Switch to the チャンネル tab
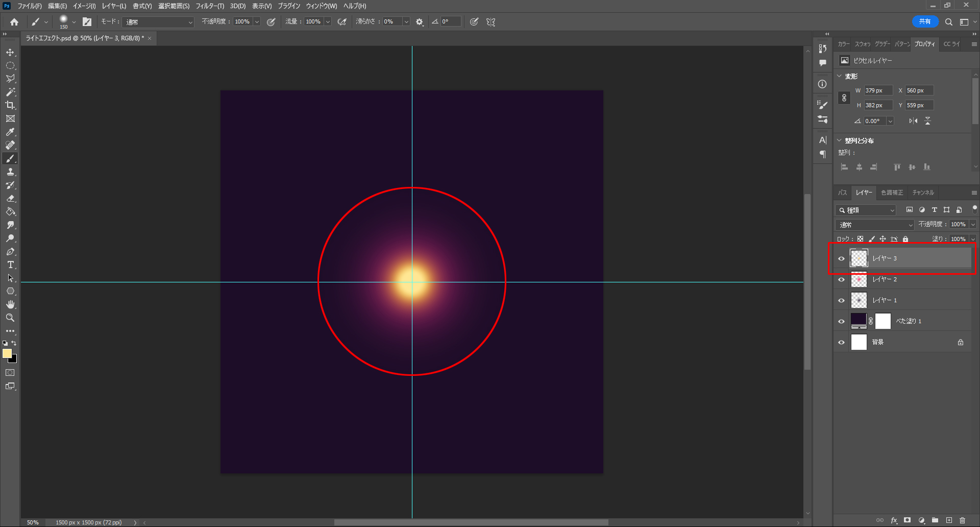 click(923, 193)
